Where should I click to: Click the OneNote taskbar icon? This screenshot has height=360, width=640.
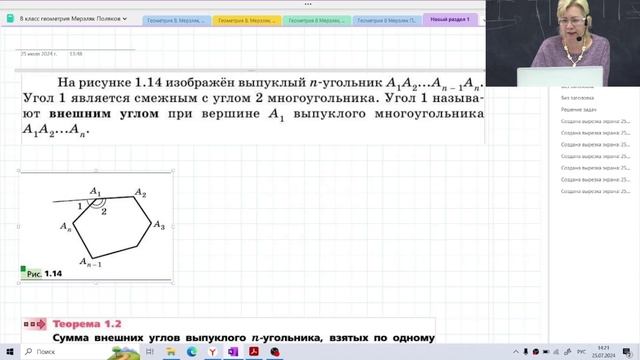(233, 351)
